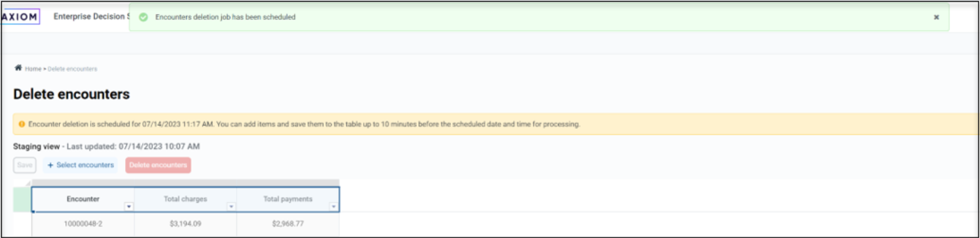Click the Delete encounters breadcrumb item
Image resolution: width=980 pixels, height=238 pixels.
point(73,69)
